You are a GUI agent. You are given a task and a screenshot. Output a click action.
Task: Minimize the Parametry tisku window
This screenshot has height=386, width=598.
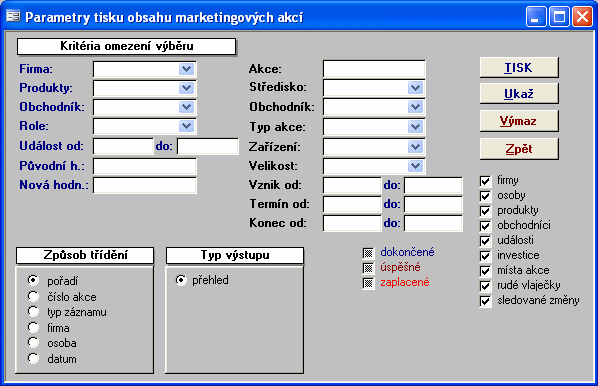pyautogui.click(x=536, y=17)
